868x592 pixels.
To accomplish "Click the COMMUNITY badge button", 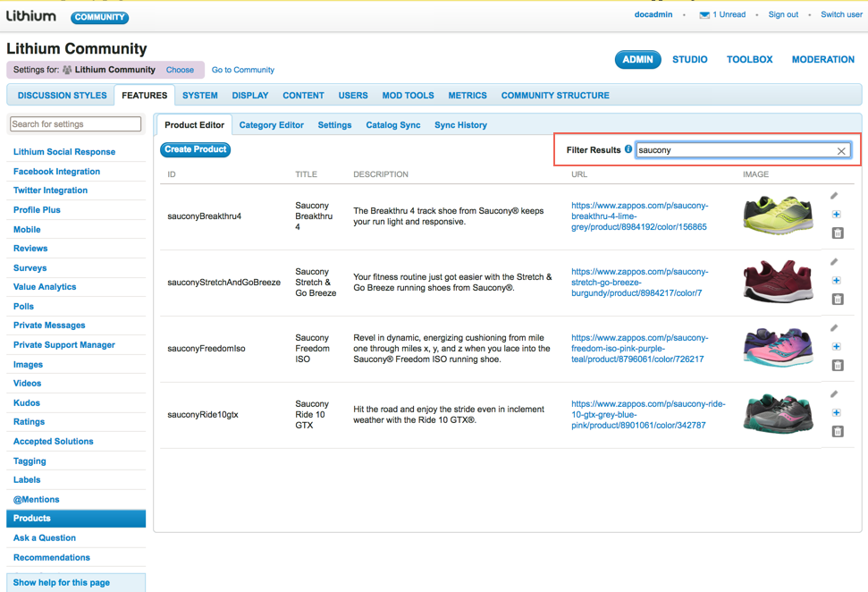I will [x=99, y=18].
